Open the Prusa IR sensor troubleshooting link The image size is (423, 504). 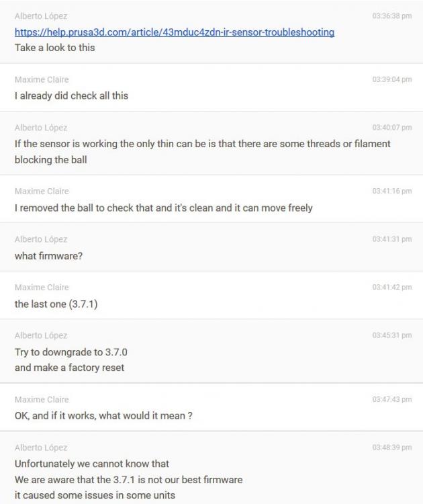[175, 32]
